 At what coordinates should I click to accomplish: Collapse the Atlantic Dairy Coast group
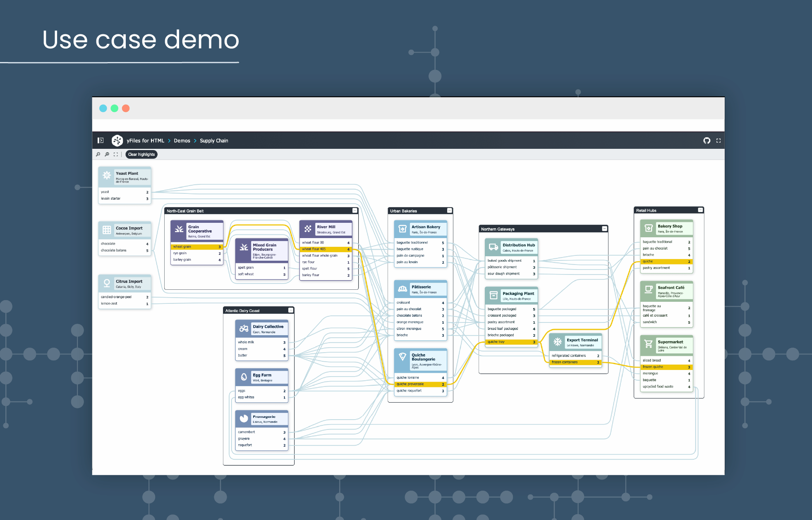291,310
